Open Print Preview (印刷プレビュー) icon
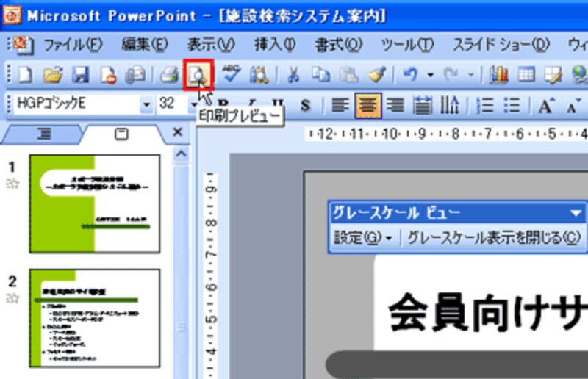Viewport: 588px width, 379px height. pyautogui.click(x=198, y=75)
